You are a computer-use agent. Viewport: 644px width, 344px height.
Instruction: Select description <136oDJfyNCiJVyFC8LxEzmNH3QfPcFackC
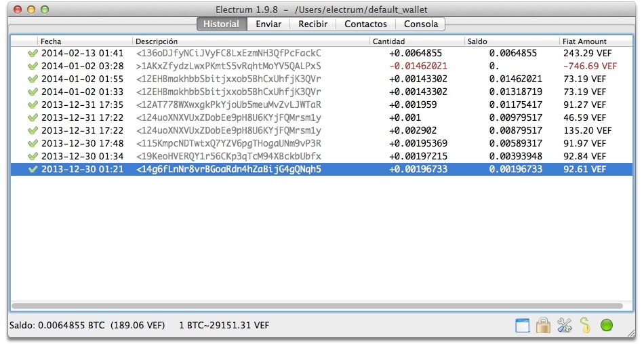coord(228,53)
